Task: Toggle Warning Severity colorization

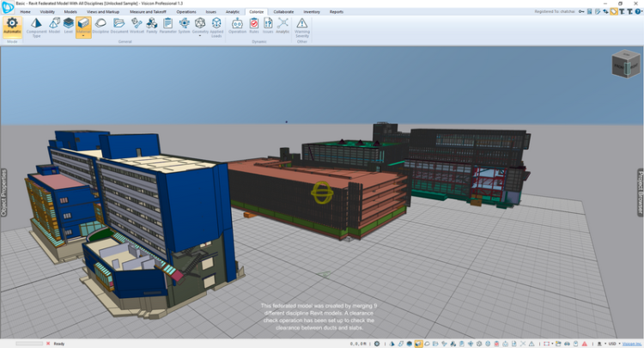Action: 302,26
